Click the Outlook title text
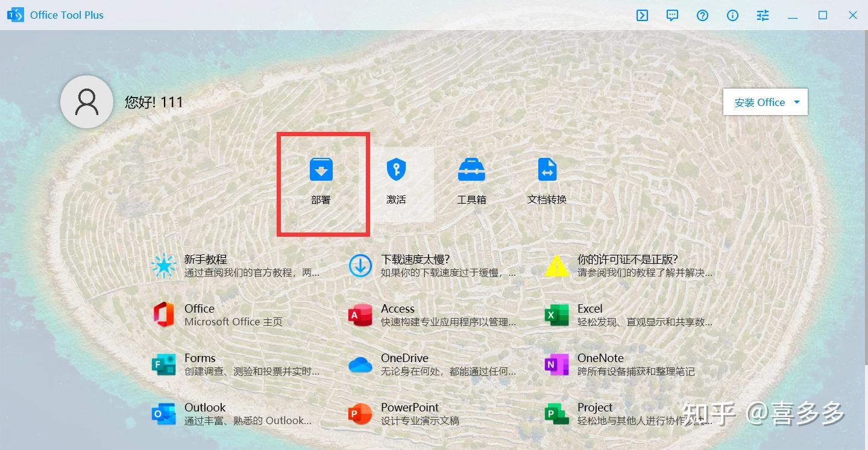The height and width of the screenshot is (450, 868). 205,407
